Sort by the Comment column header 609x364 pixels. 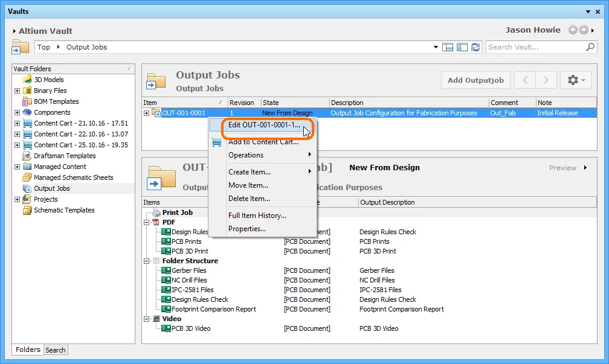tap(512, 103)
